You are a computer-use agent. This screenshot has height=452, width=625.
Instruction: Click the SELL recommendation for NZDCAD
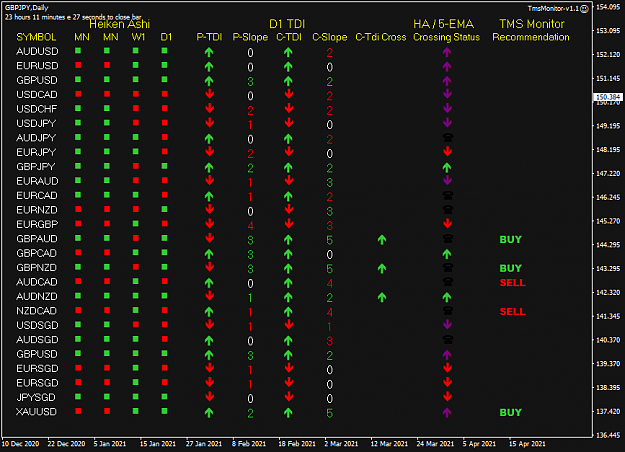(513, 311)
